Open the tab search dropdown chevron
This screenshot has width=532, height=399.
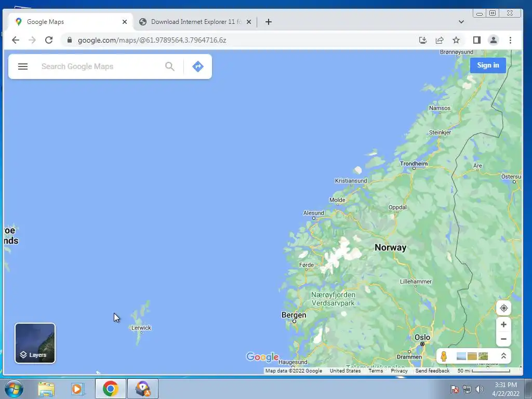(x=461, y=22)
